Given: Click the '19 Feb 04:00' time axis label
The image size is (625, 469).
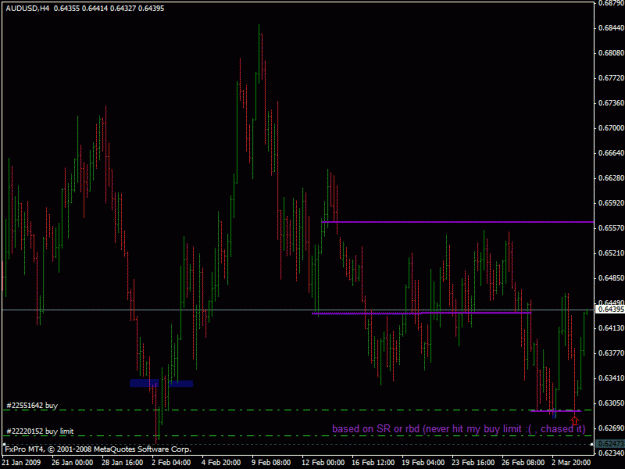Looking at the screenshot, I should click(423, 462).
